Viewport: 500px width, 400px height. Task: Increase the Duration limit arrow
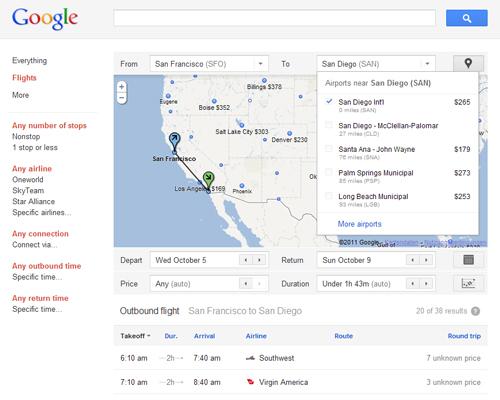click(426, 284)
